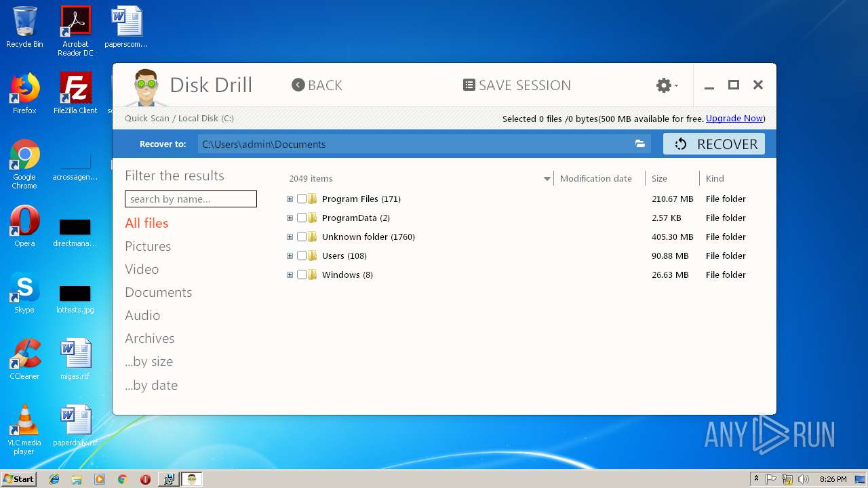Click SAVE SESSION
This screenshot has width=868, height=488.
[517, 85]
